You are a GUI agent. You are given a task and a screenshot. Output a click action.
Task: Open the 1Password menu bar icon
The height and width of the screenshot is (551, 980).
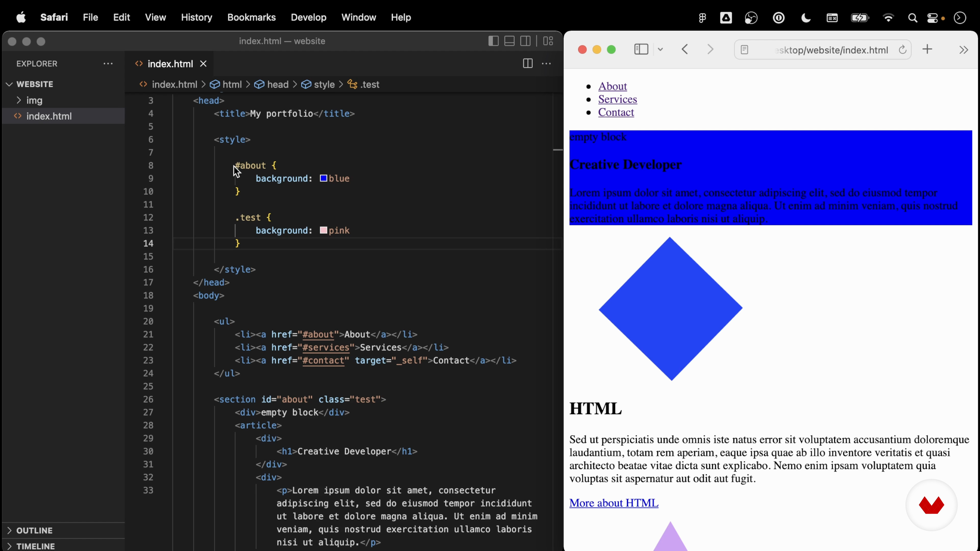pos(779,18)
